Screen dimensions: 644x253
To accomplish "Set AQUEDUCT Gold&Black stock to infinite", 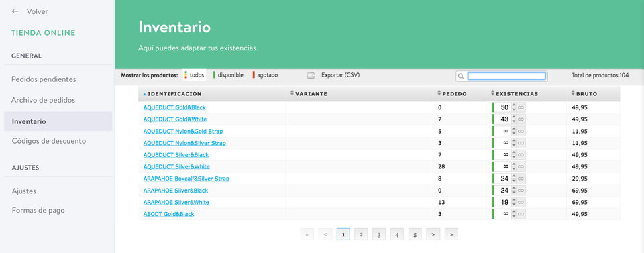I will 521,107.
